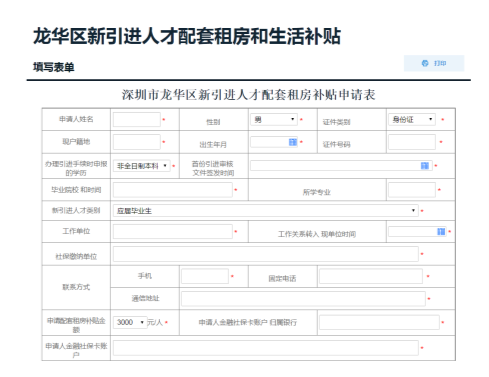Open the 学历 dropdown showing 非全日制本科
The height and width of the screenshot is (377, 489).
(x=141, y=166)
